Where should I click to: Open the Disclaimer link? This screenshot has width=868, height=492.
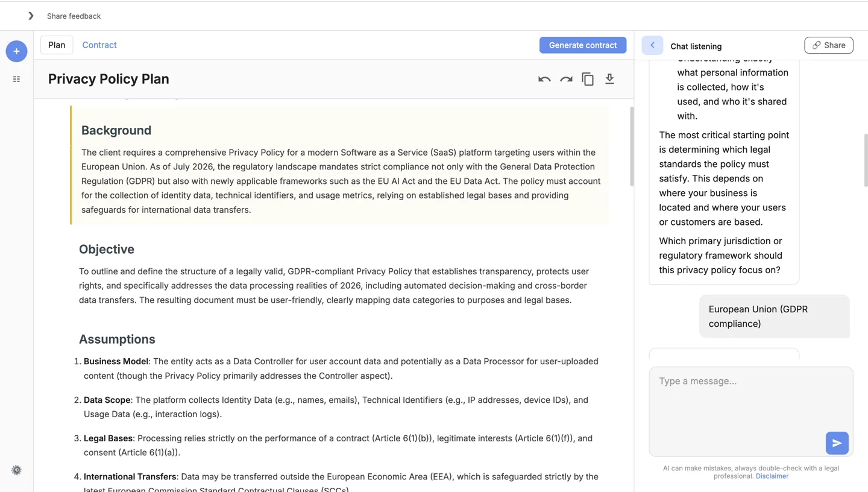(x=772, y=476)
